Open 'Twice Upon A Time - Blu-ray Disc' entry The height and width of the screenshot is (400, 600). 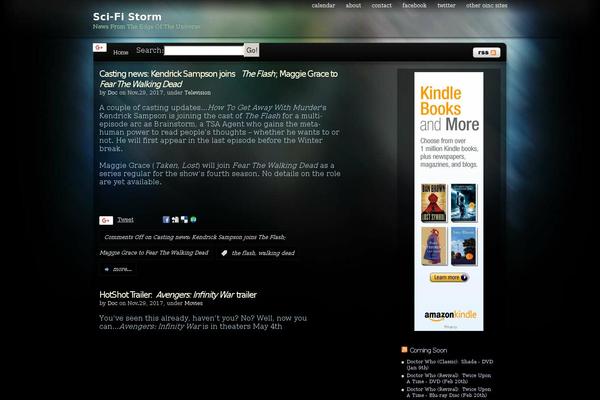pos(448,392)
